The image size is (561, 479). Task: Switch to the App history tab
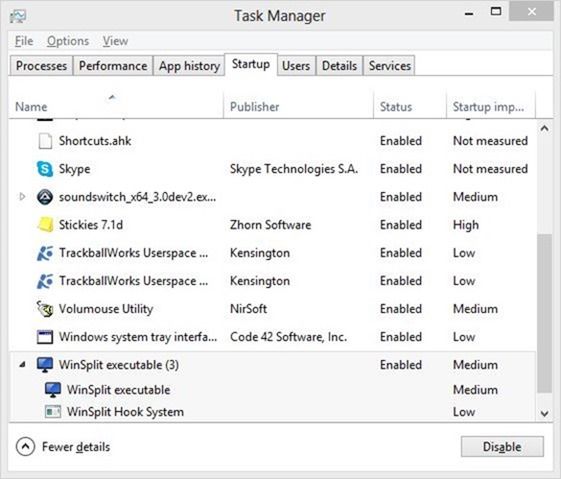click(x=189, y=66)
